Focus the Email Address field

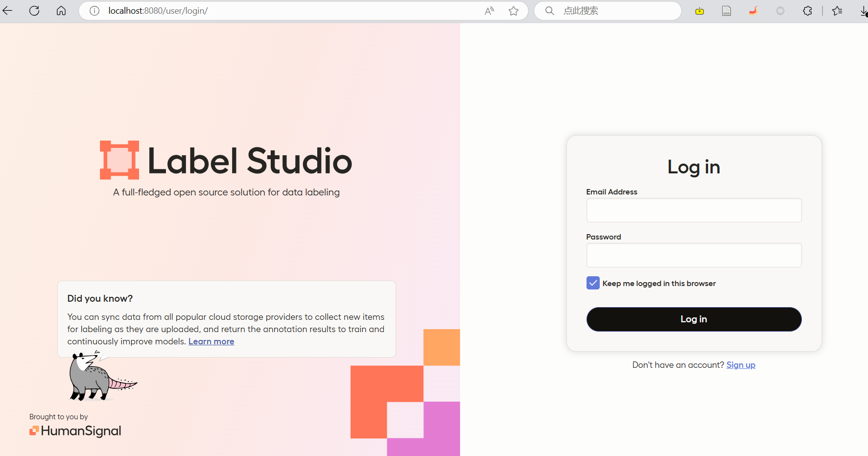tap(694, 210)
